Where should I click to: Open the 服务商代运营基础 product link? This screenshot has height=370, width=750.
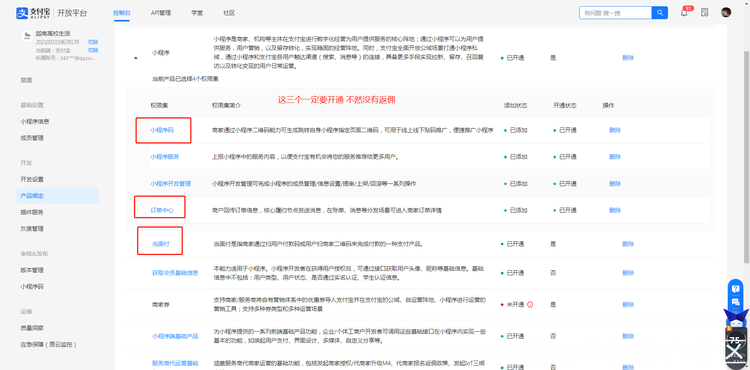[175, 363]
